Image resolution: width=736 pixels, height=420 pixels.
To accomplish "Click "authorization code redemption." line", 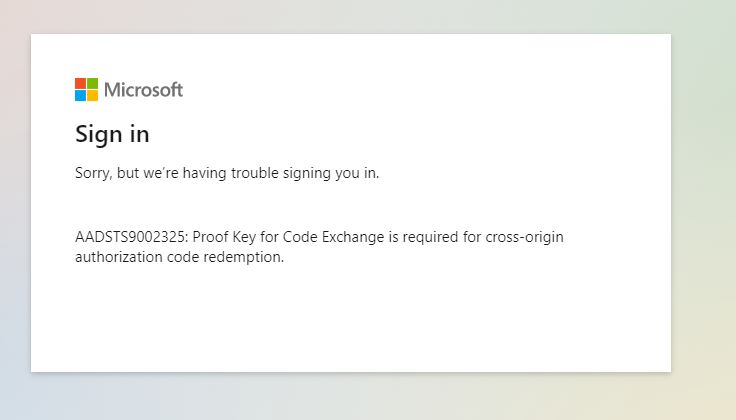I will point(179,257).
